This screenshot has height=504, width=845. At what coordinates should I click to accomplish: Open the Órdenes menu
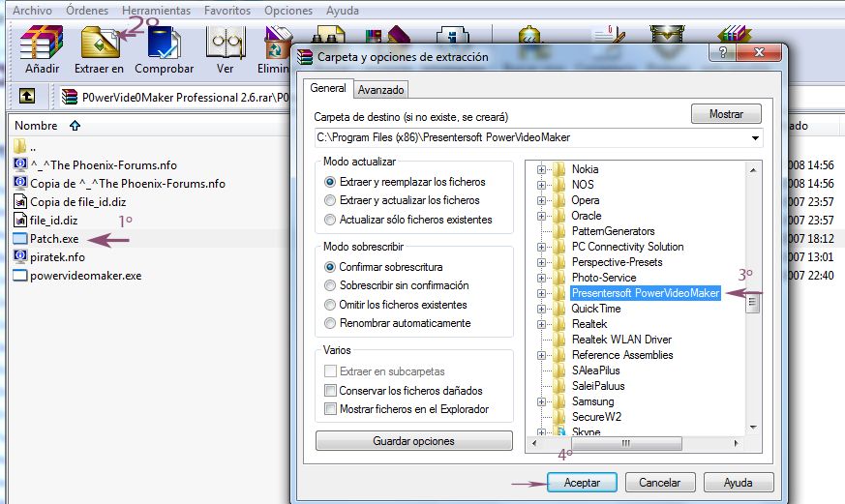point(87,11)
